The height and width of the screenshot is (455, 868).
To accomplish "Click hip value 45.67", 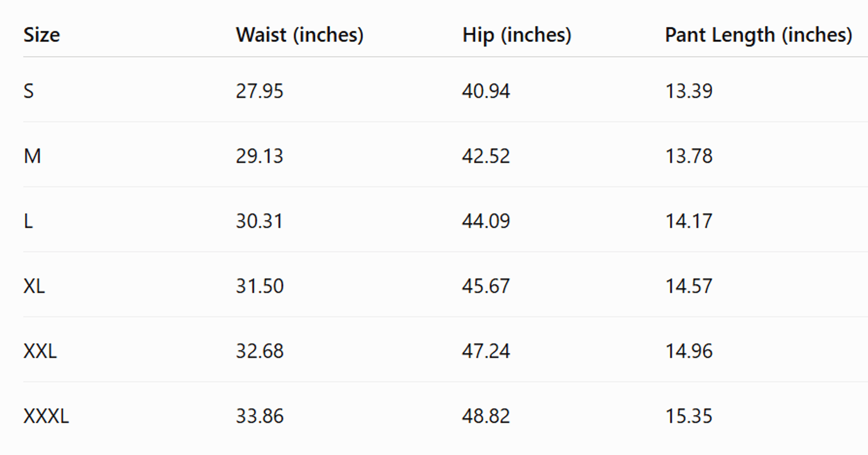I will point(486,286).
